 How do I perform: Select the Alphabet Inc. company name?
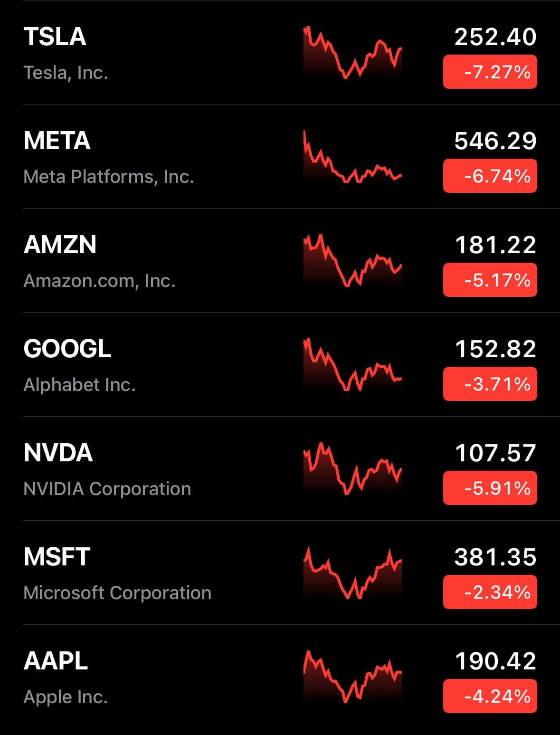tap(80, 384)
